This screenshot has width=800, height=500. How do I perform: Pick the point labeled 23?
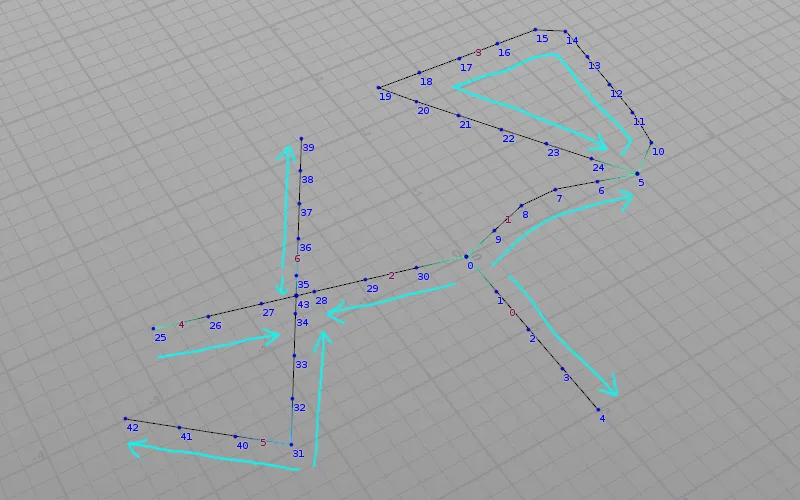click(546, 144)
